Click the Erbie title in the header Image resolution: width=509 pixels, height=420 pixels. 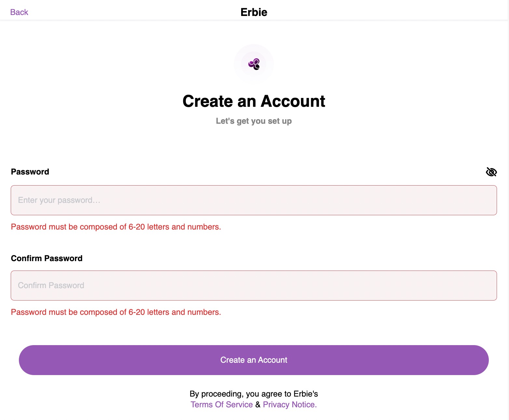[x=254, y=12]
